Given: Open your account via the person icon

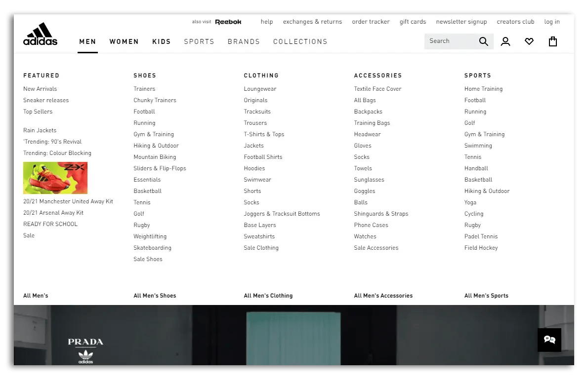Looking at the screenshot, I should tap(505, 41).
